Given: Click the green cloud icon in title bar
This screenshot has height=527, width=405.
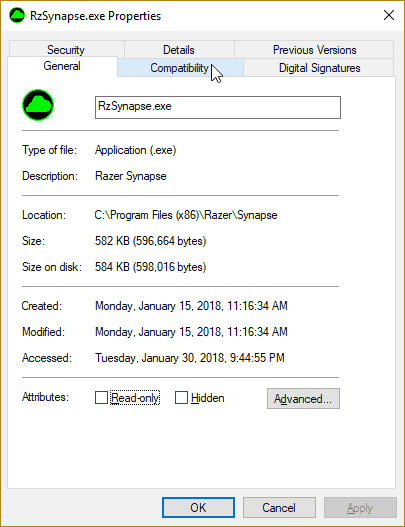Looking at the screenshot, I should point(17,15).
